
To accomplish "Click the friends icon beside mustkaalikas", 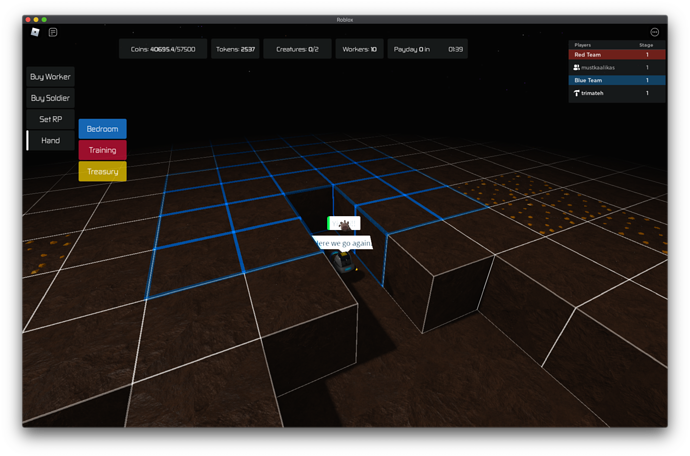I will 576,67.
